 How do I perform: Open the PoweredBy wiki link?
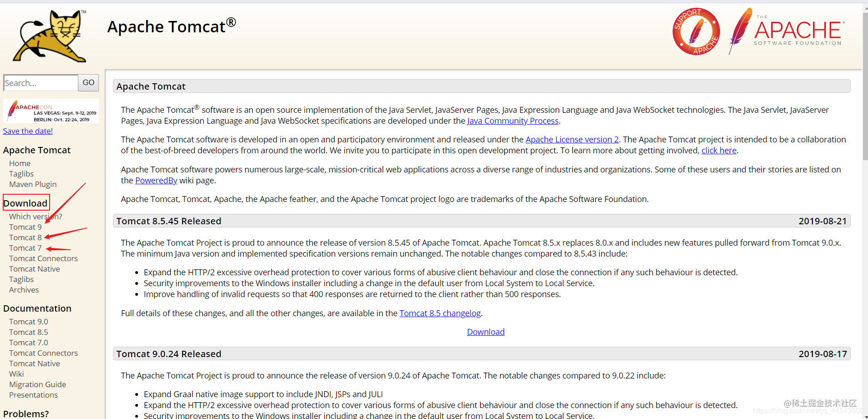pos(156,181)
